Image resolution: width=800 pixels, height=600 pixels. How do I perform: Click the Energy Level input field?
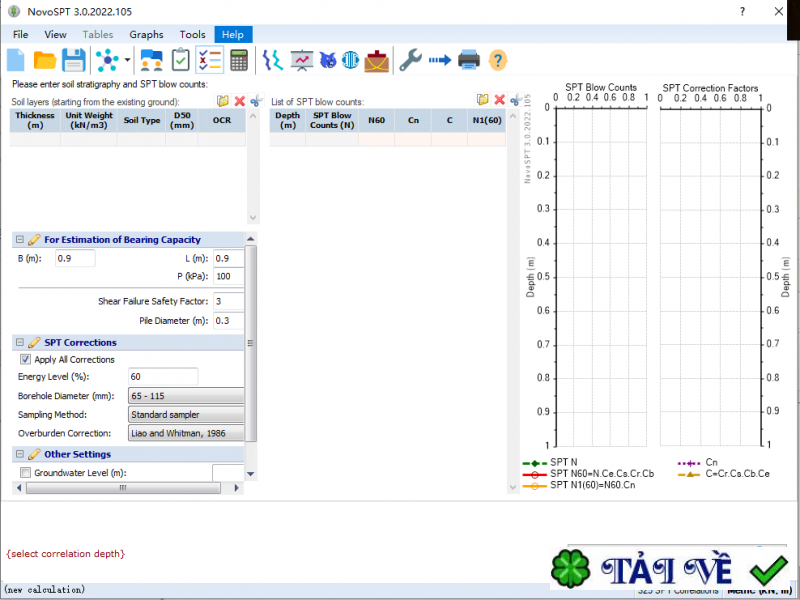coord(163,377)
